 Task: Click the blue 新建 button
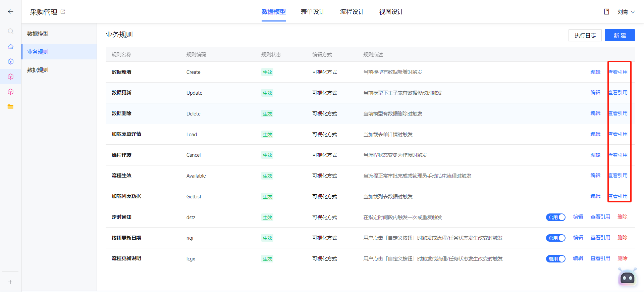click(x=620, y=35)
